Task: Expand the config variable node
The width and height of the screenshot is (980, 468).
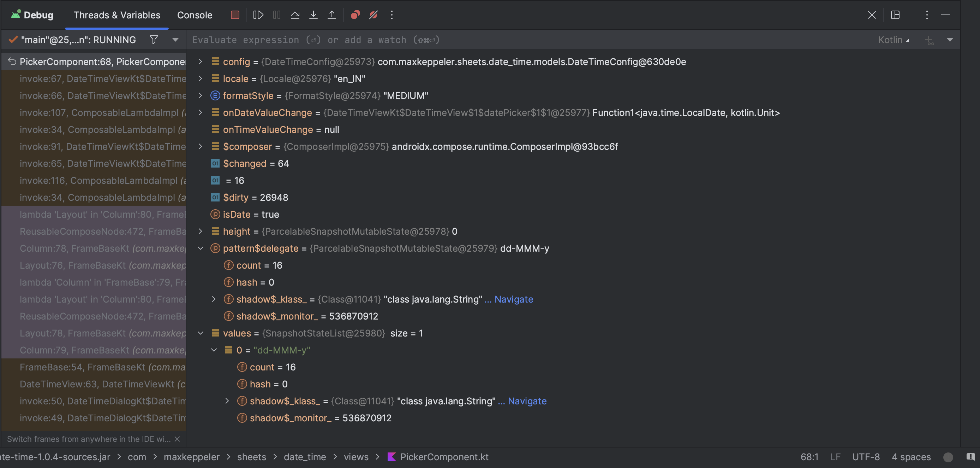Action: [x=201, y=61]
